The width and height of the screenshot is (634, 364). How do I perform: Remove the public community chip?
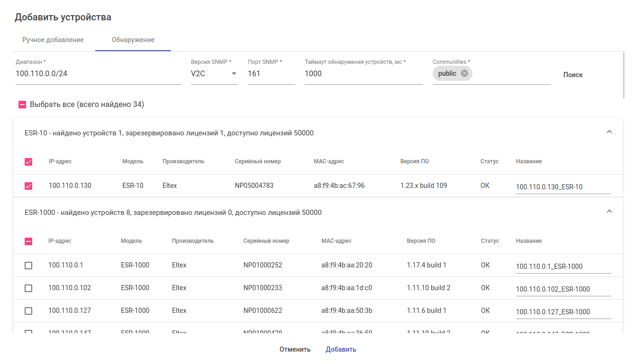click(x=464, y=73)
